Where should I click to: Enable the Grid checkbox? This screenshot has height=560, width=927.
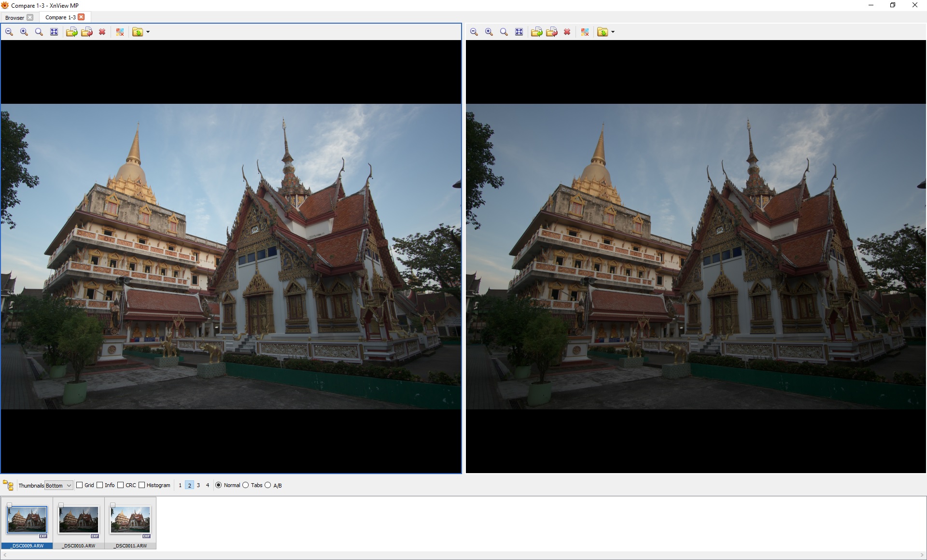pos(80,485)
